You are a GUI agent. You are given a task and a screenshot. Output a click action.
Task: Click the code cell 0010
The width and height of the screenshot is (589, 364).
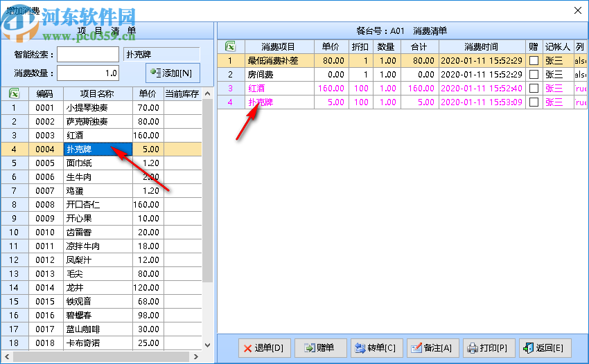pyautogui.click(x=46, y=233)
